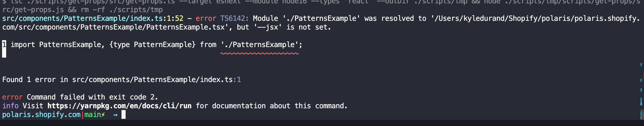
Task: Open the yarnpkg.com docs URL
Action: pyautogui.click(x=119, y=106)
